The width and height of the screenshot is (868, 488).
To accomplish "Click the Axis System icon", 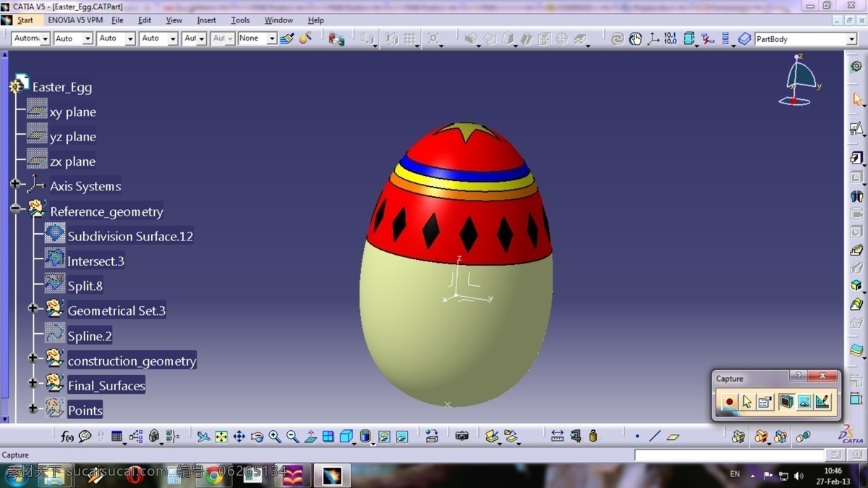I will pos(652,38).
